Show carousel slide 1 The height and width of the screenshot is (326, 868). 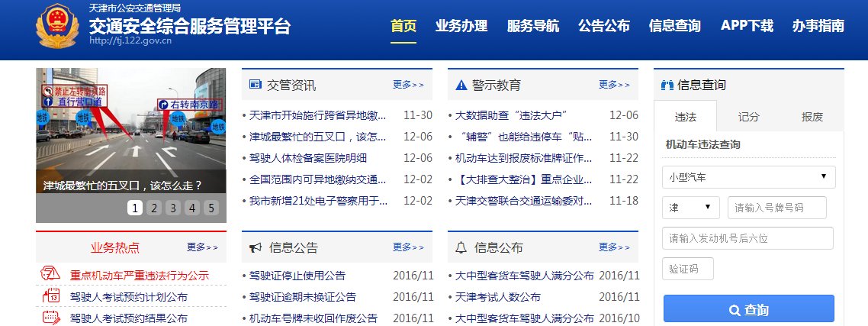[135, 208]
